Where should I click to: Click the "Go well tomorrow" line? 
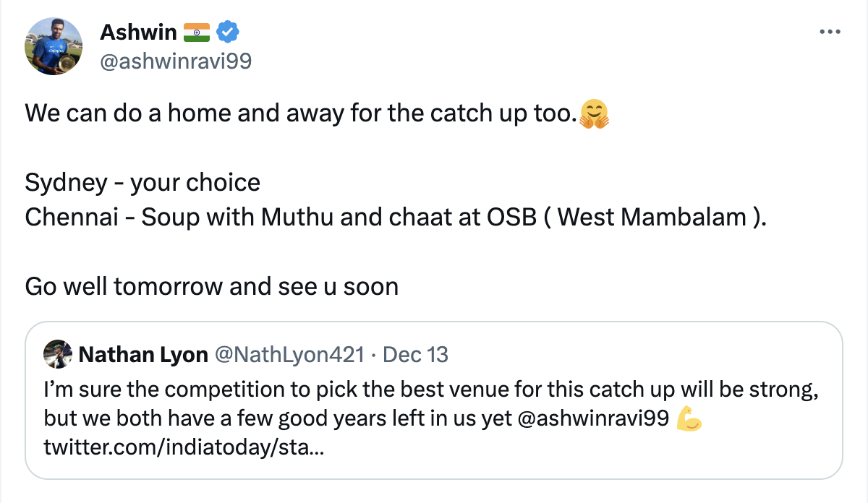click(x=211, y=286)
